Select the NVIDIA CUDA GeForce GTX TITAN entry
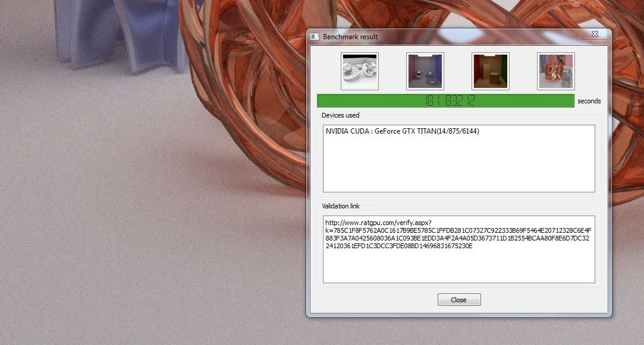Viewport: 644px width, 345px height. point(402,131)
